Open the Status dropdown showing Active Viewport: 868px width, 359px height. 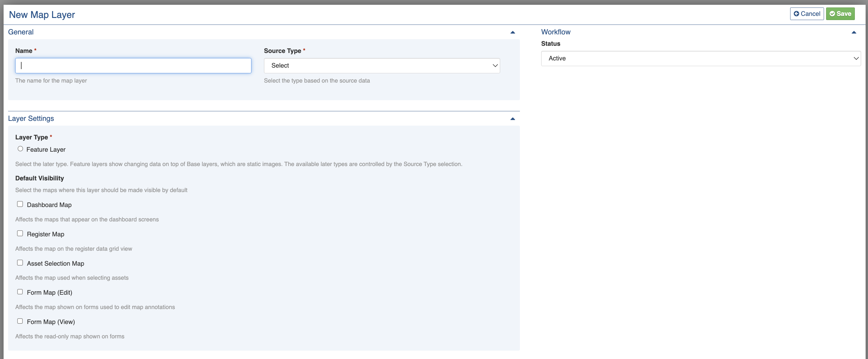click(700, 59)
